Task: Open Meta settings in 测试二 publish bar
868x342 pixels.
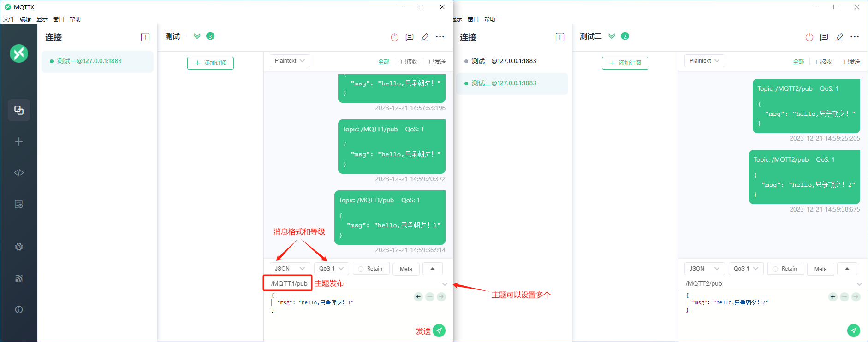Action: (820, 269)
